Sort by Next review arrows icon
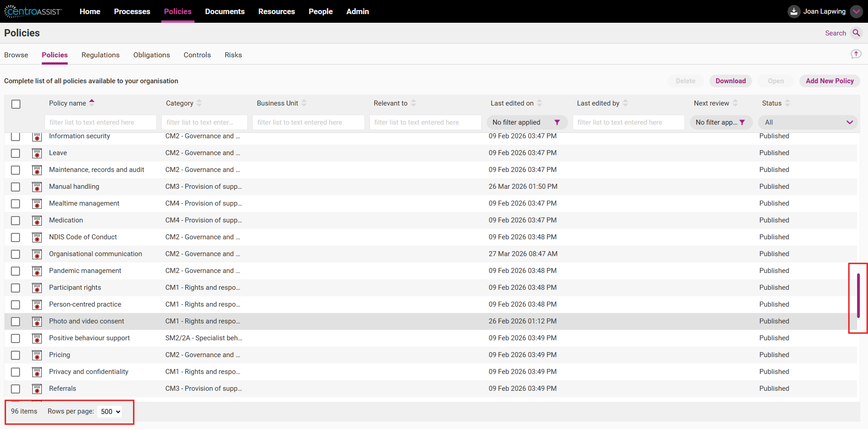Viewport: 868px width, 429px height. (735, 103)
